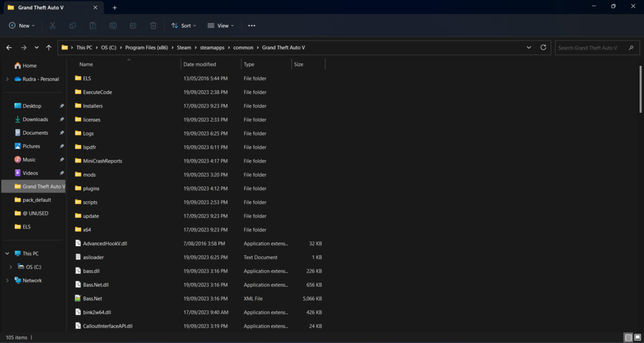This screenshot has height=343, width=644.
Task: Open the See more ellipsis menu
Action: (251, 26)
